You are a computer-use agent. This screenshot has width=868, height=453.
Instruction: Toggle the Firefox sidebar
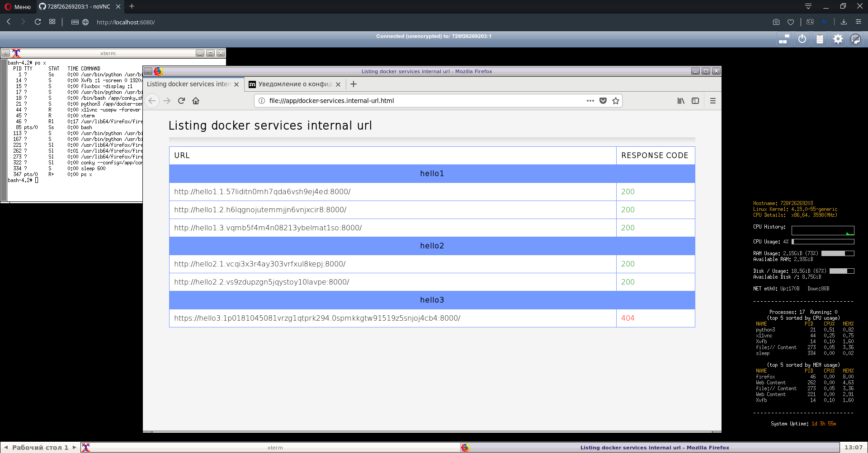(x=695, y=101)
